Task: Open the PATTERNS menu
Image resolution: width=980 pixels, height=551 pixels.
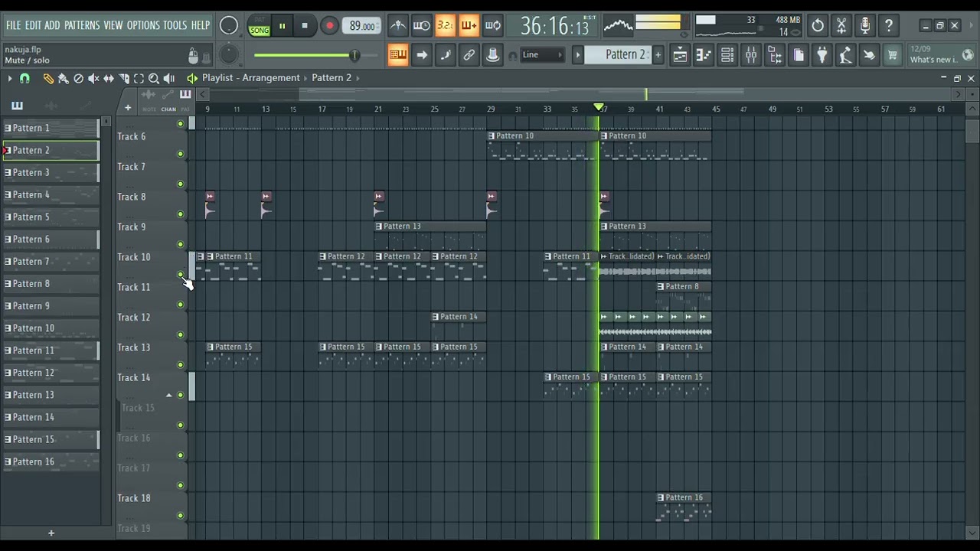Action: (x=82, y=25)
